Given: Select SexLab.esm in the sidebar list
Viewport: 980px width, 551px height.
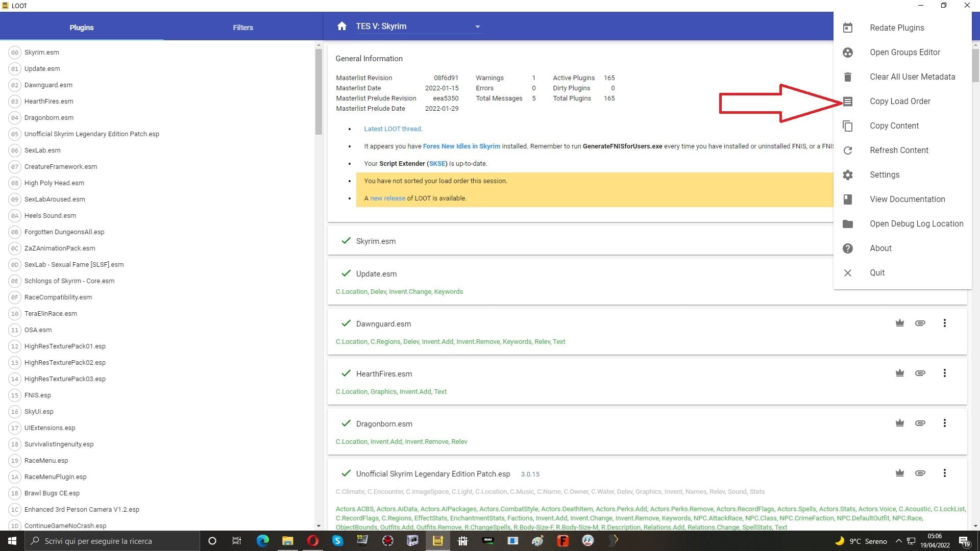Looking at the screenshot, I should pos(157,151).
